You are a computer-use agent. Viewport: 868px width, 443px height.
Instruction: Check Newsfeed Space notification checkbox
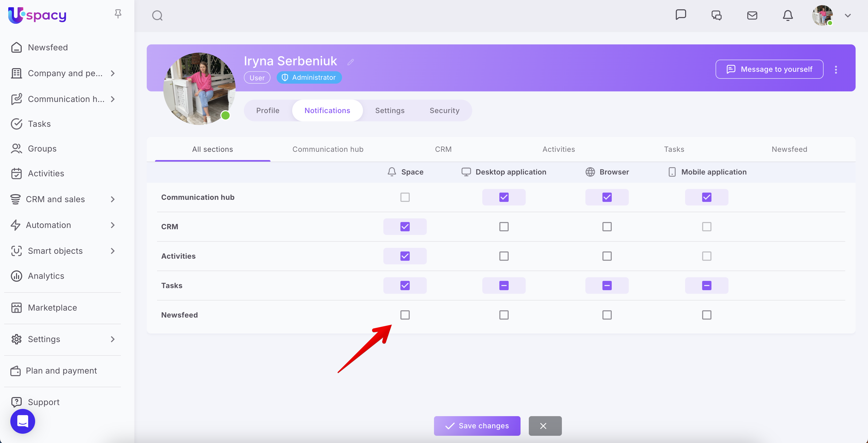point(405,315)
